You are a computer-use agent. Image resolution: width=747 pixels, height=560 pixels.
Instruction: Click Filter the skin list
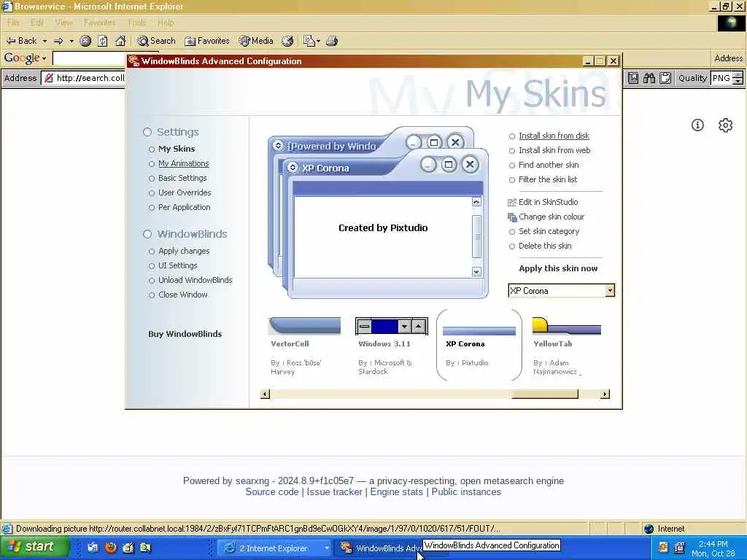point(548,179)
